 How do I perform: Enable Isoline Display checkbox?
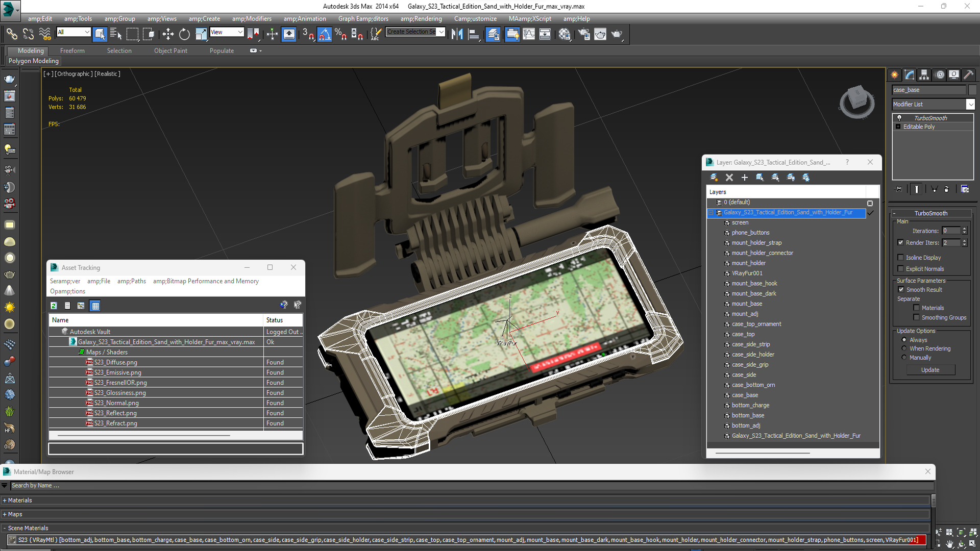[900, 257]
